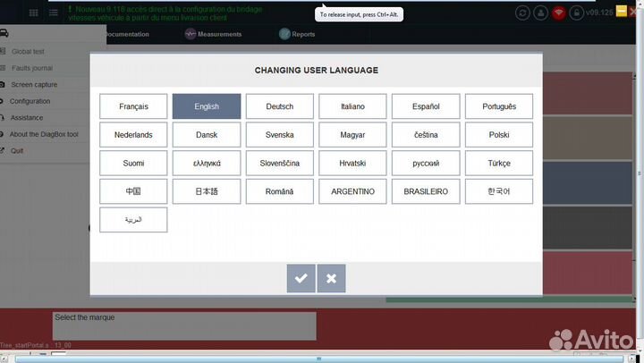644x363 pixels.
Task: Pick Polski language
Action: click(x=499, y=135)
